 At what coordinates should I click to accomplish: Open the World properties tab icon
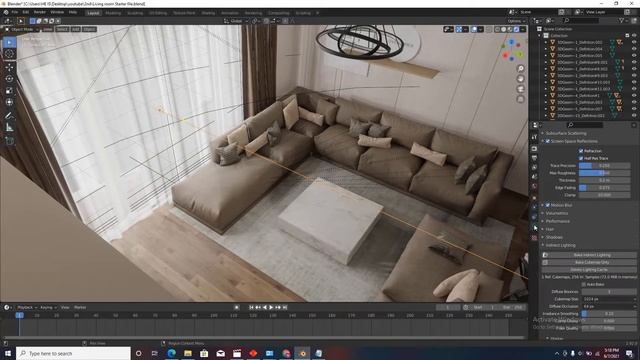tap(534, 186)
